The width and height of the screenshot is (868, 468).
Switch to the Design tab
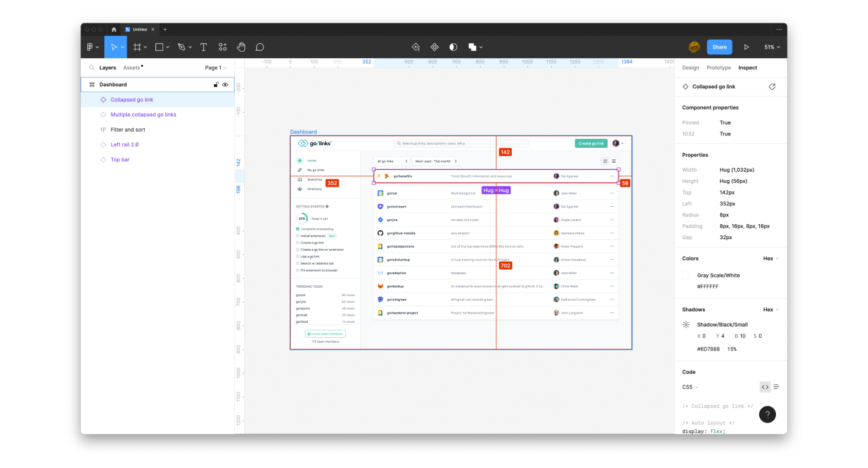tap(689, 67)
